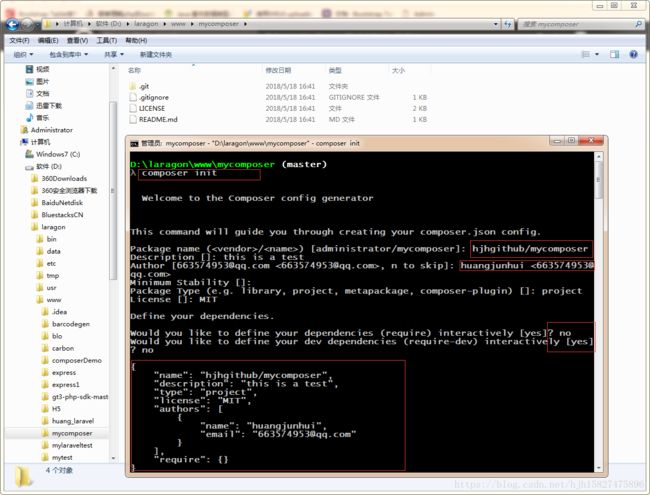
Task: Click laragon in the address breadcrumb
Action: click(x=146, y=24)
